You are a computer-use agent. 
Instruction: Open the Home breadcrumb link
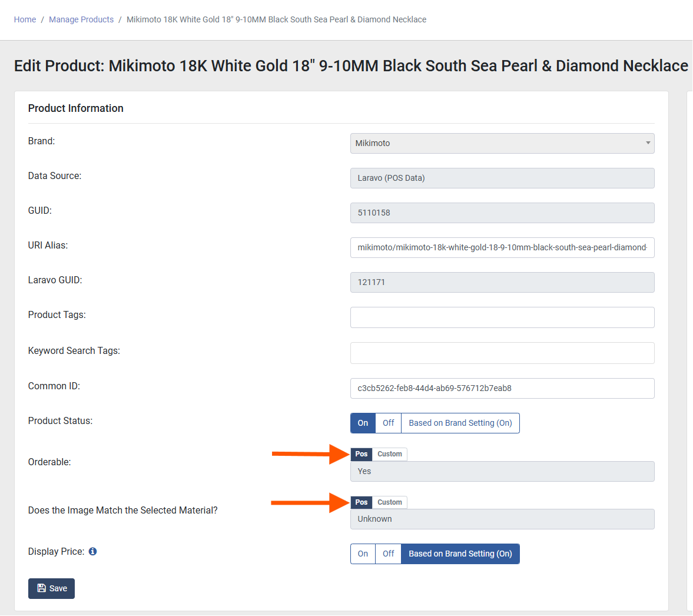pos(25,19)
